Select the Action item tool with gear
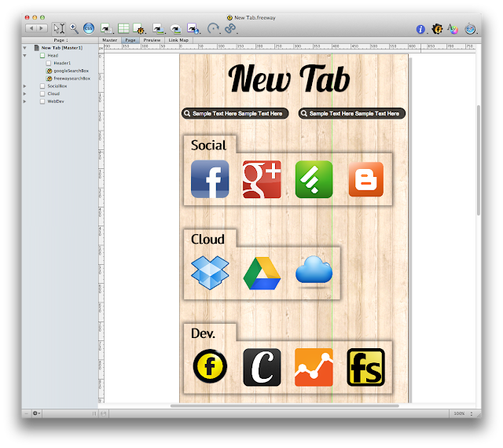The height and width of the screenshot is (448, 503). click(139, 28)
